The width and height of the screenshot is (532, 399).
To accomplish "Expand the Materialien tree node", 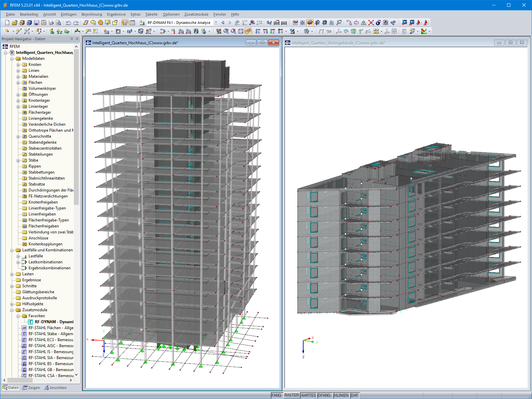I will click(18, 77).
